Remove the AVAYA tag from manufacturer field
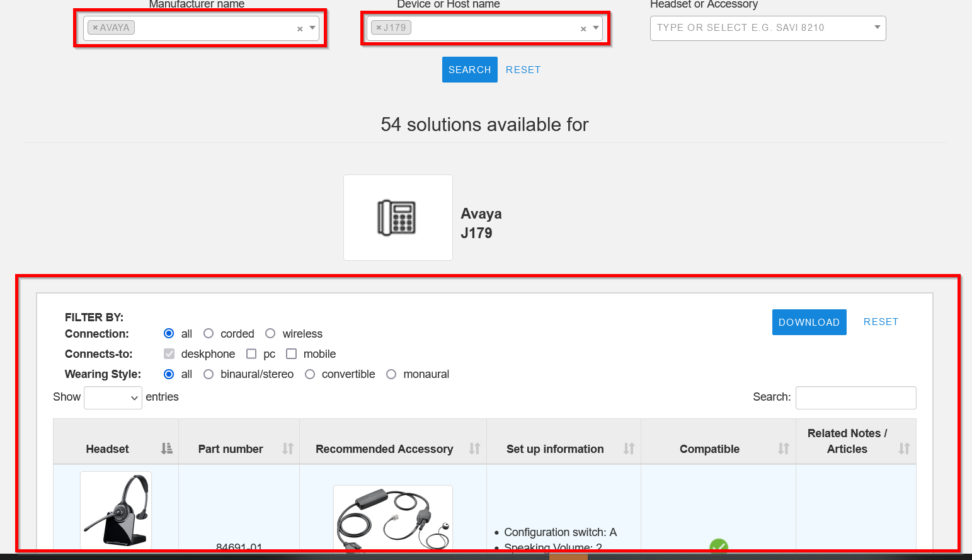This screenshot has width=972, height=560. point(96,28)
